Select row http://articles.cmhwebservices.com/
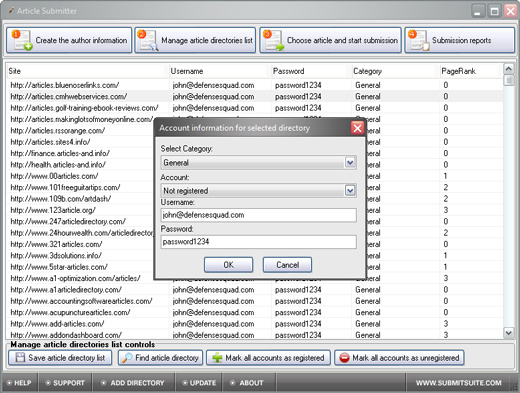This screenshot has width=520, height=393. click(255, 96)
